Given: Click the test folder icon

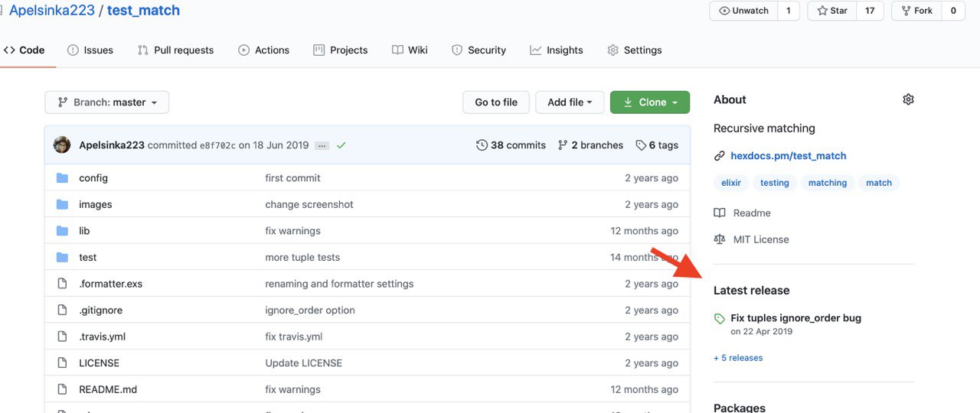Looking at the screenshot, I should 62,257.
